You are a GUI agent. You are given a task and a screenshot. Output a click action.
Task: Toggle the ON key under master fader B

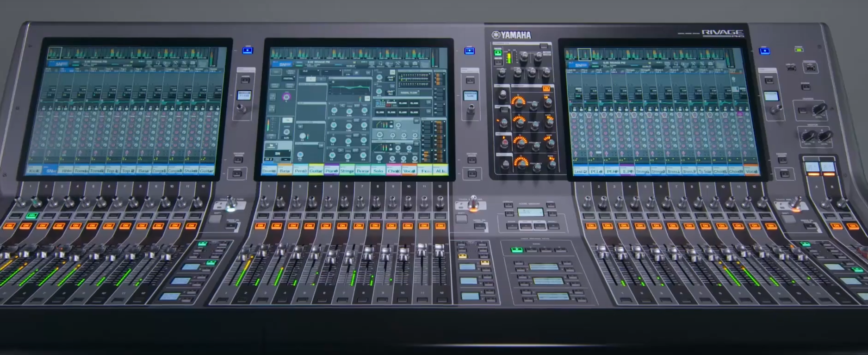[853, 226]
